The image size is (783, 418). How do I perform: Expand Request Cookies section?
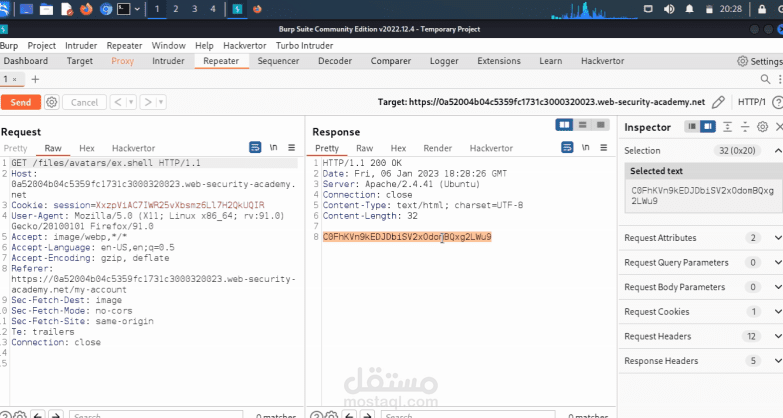tap(778, 312)
